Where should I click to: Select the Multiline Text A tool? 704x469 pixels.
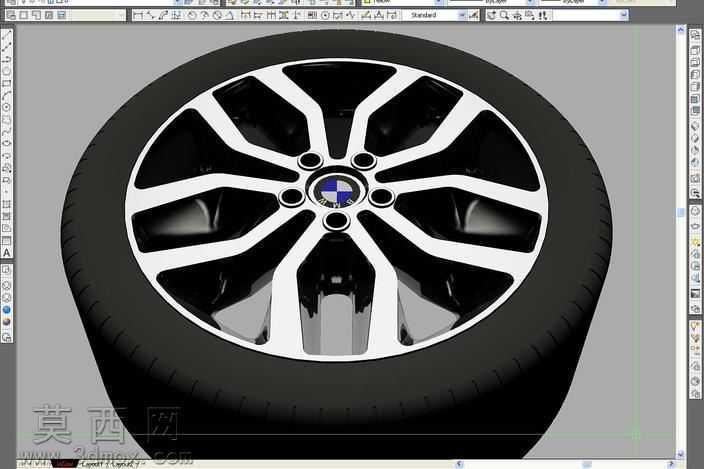coord(7,253)
